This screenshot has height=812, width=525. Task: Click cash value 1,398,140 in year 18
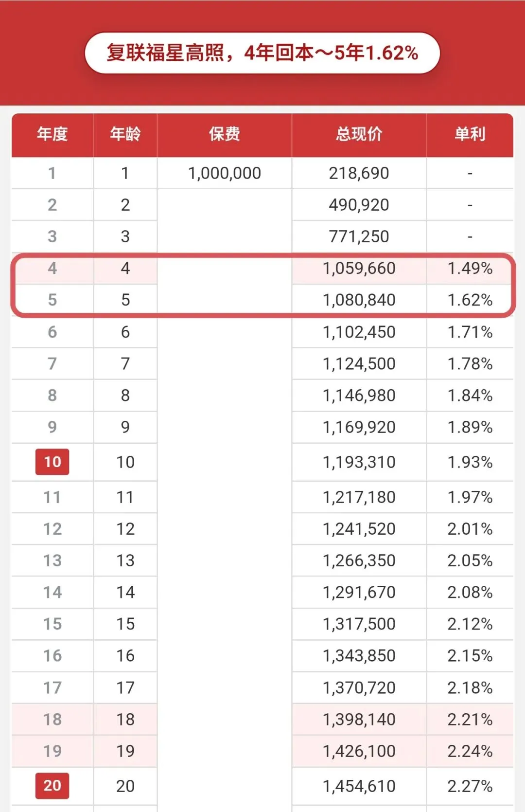coord(359,719)
